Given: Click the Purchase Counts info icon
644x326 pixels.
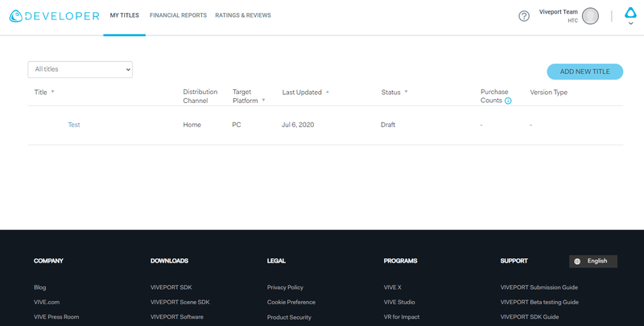Looking at the screenshot, I should tap(508, 101).
